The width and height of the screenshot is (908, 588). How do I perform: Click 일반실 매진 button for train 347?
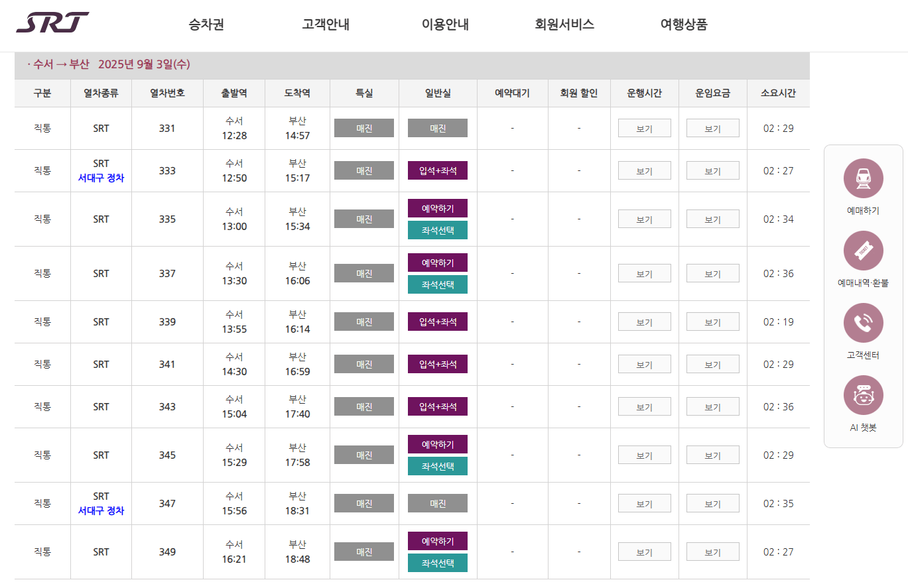pos(438,503)
